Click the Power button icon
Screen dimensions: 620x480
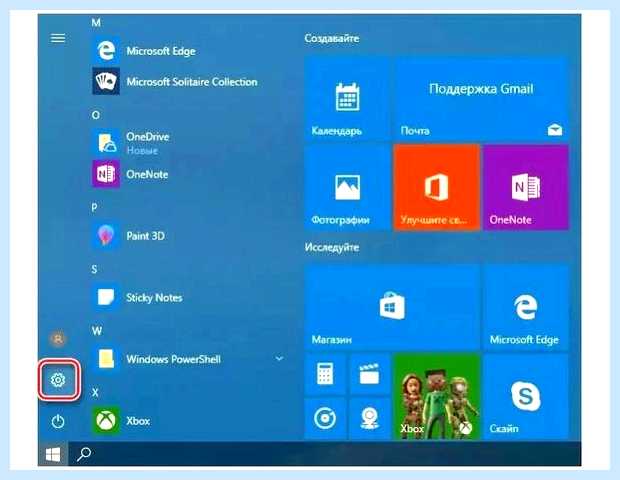coord(58,421)
